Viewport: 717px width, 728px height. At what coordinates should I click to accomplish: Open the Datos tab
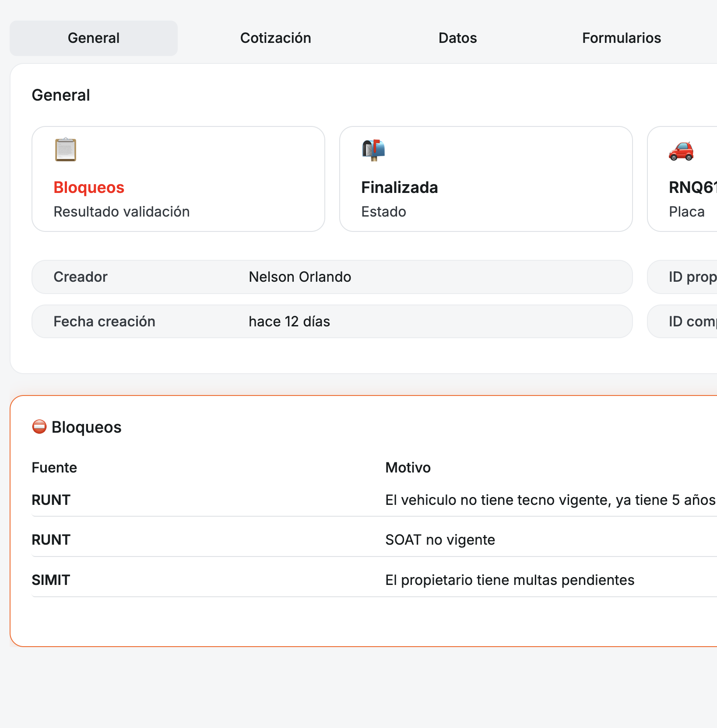pos(458,38)
